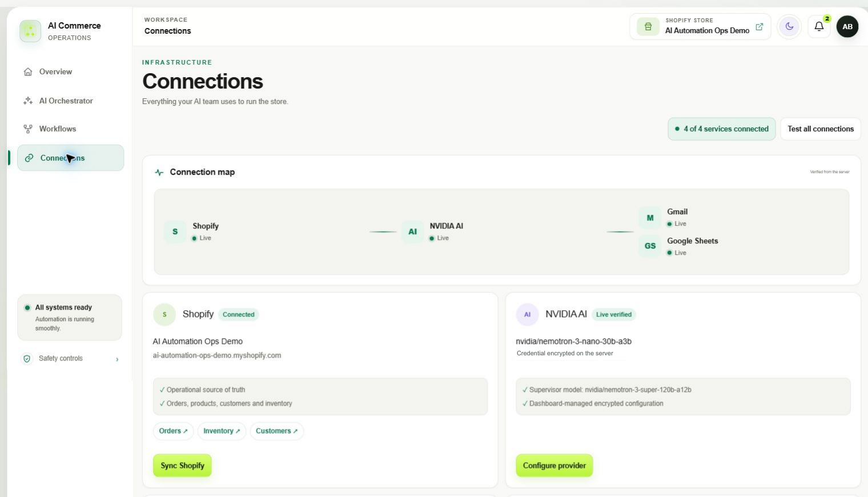Screen dimensions: 868x497
Task: Expand Safety controls chevron
Action: point(117,359)
